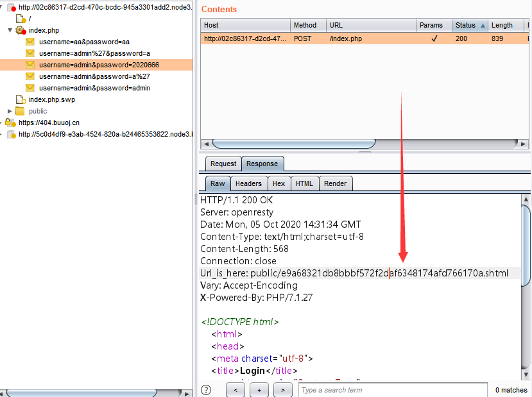
Task: Click the response pane scroll down arrow
Action: (x=526, y=375)
